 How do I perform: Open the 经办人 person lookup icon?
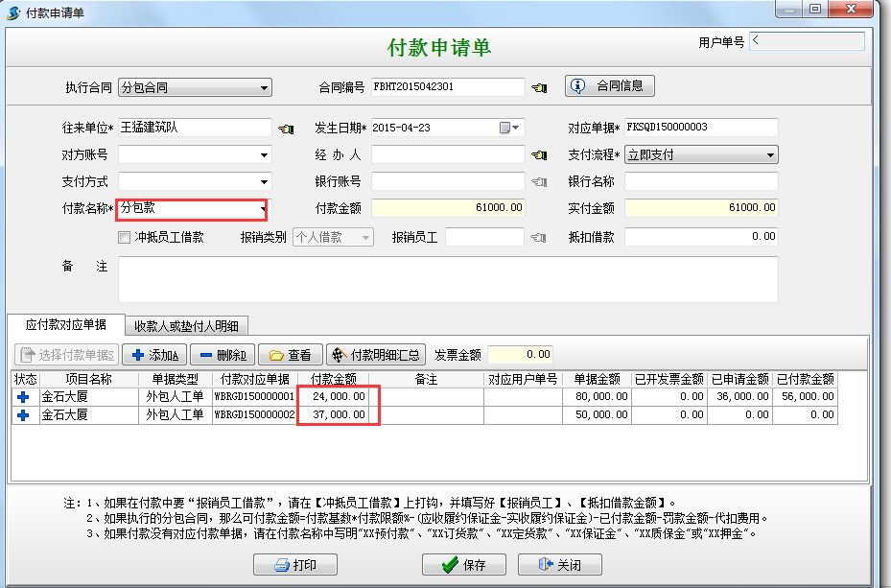pyautogui.click(x=538, y=153)
